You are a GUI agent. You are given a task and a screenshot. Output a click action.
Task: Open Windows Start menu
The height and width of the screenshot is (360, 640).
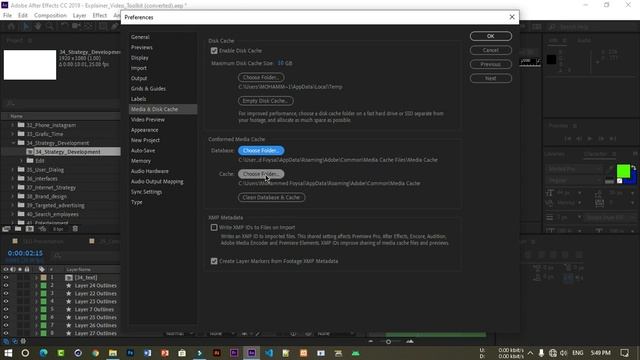click(8, 353)
